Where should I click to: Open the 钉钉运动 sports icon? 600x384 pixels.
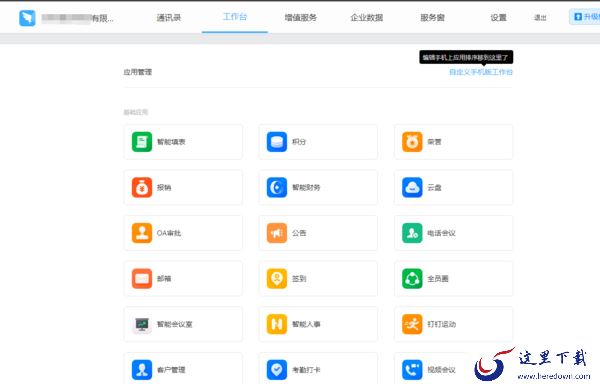pyautogui.click(x=412, y=324)
